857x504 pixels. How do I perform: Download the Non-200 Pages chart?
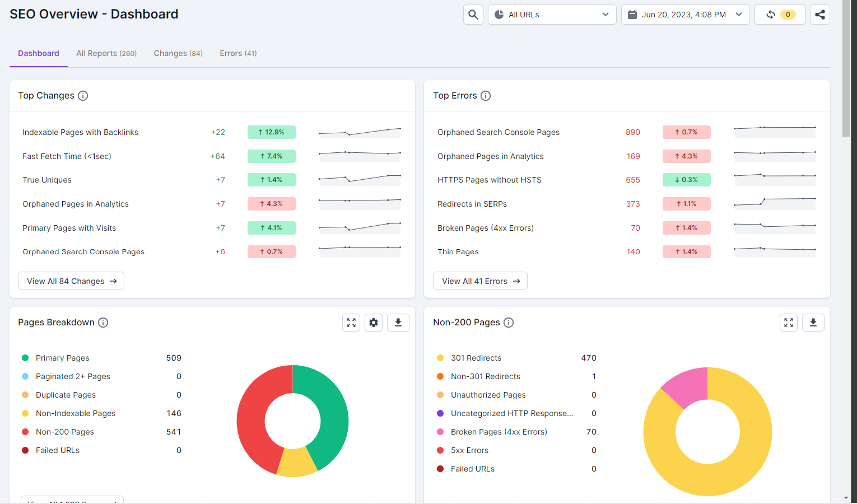tap(813, 323)
